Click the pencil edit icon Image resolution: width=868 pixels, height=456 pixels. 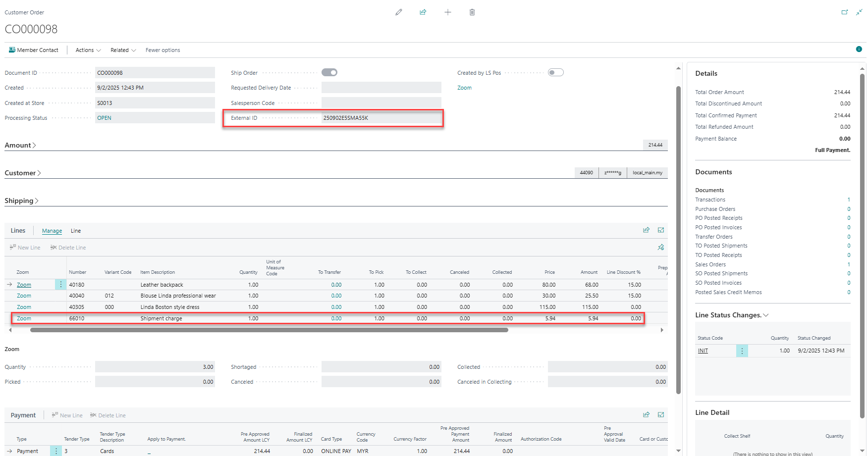click(399, 12)
